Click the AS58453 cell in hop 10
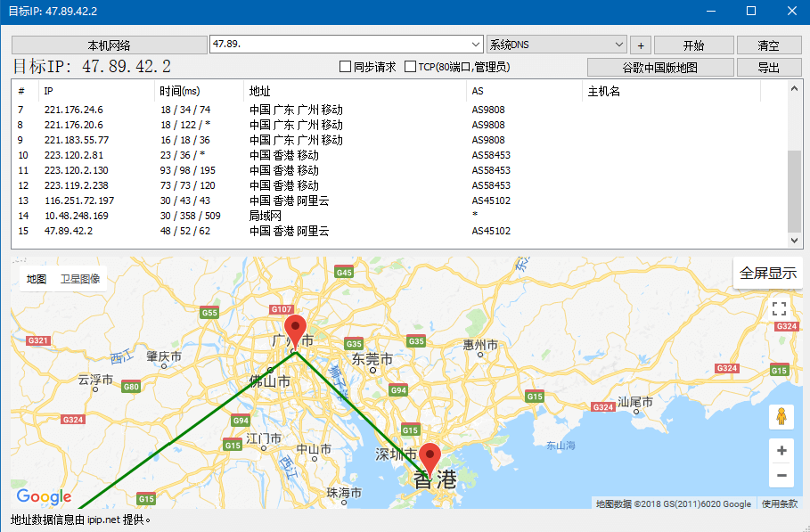810x532 pixels. click(491, 155)
